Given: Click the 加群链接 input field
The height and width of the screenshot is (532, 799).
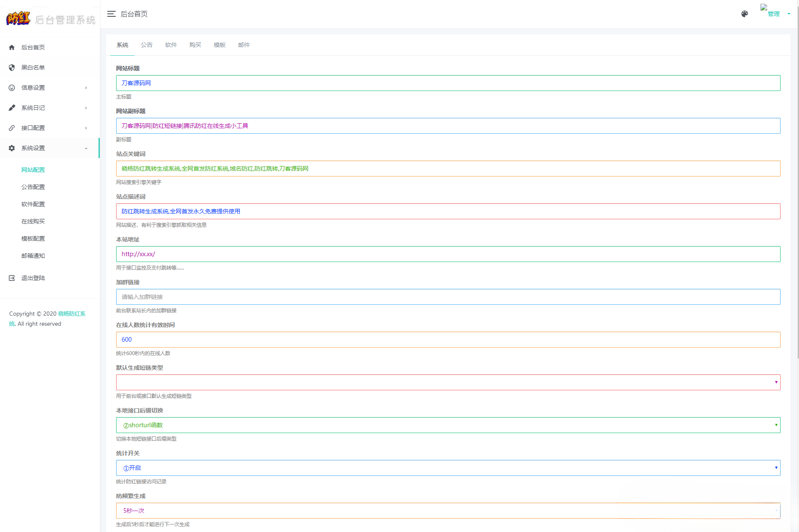Looking at the screenshot, I should pyautogui.click(x=448, y=297).
